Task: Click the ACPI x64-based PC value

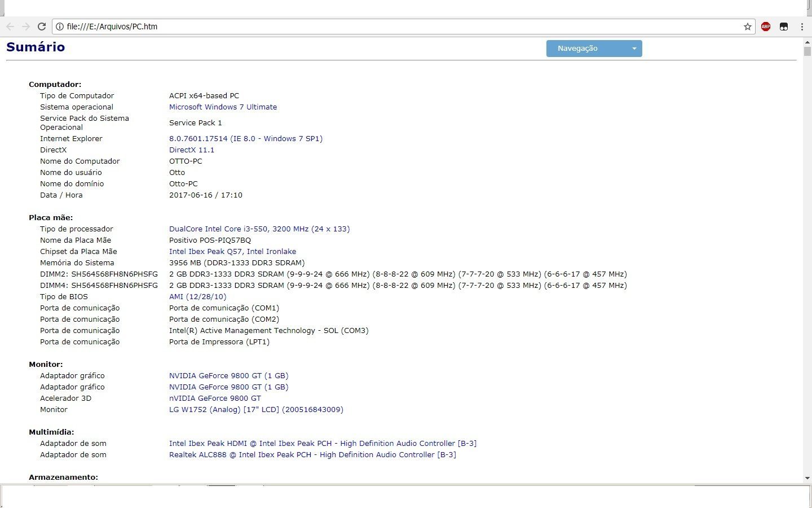Action: [x=204, y=96]
